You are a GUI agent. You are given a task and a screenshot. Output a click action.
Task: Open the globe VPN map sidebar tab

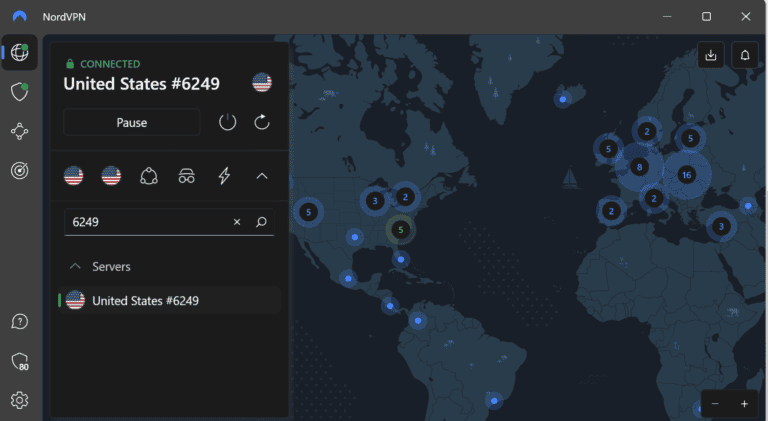[19, 53]
